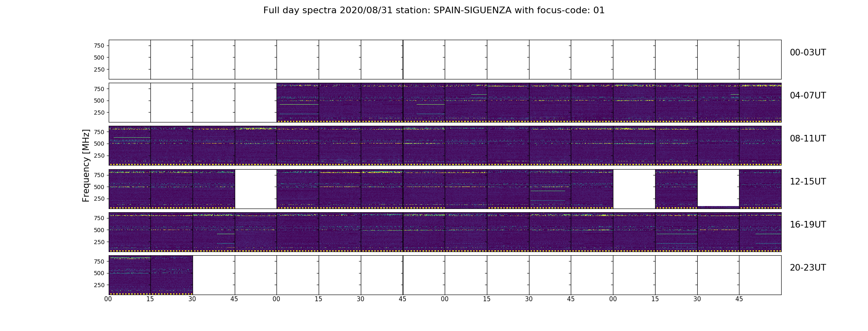This screenshot has width=868, height=331.
Task: Click the '12-15UT' row label
Action: pyautogui.click(x=808, y=182)
